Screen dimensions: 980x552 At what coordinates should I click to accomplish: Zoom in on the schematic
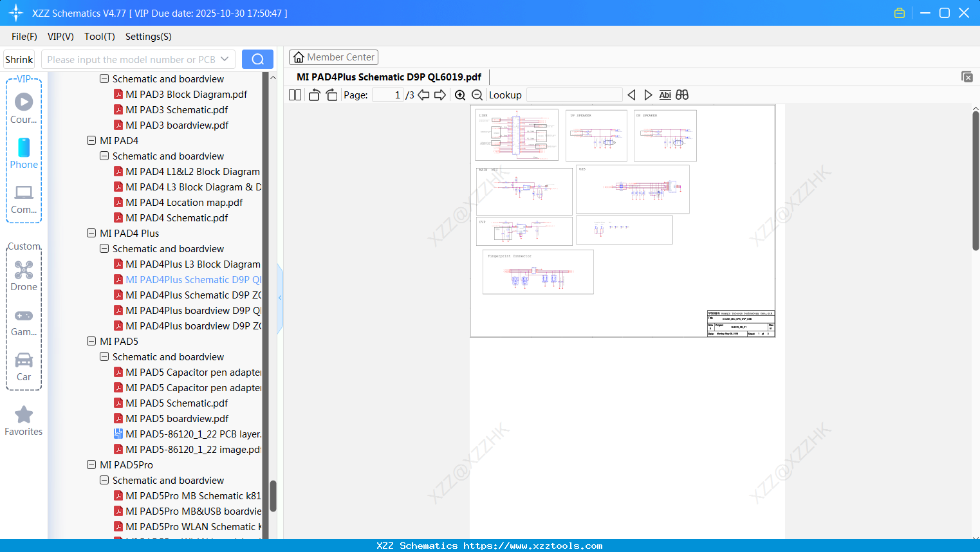tap(460, 95)
